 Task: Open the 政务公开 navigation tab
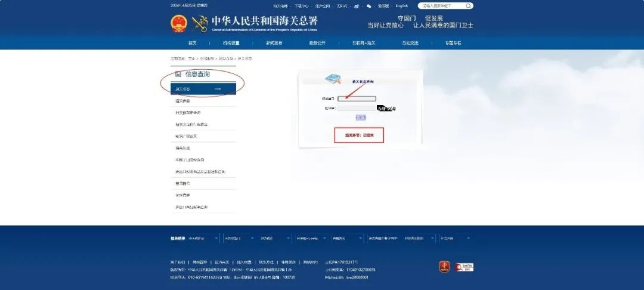pyautogui.click(x=317, y=43)
